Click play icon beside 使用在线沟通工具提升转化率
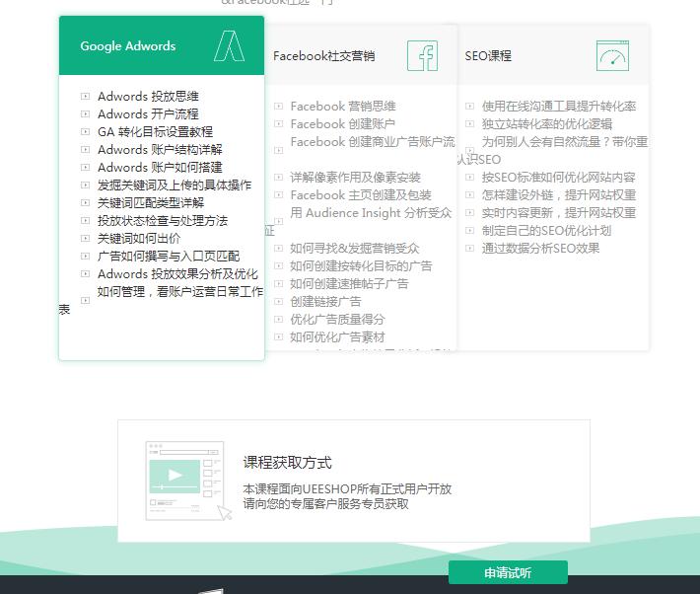The width and height of the screenshot is (700, 594). pyautogui.click(x=469, y=106)
